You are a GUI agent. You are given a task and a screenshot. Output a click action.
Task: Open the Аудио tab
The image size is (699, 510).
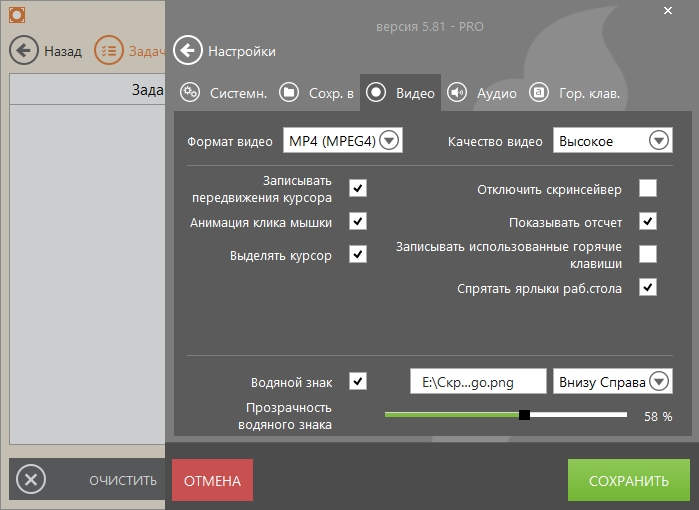pyautogui.click(x=482, y=93)
